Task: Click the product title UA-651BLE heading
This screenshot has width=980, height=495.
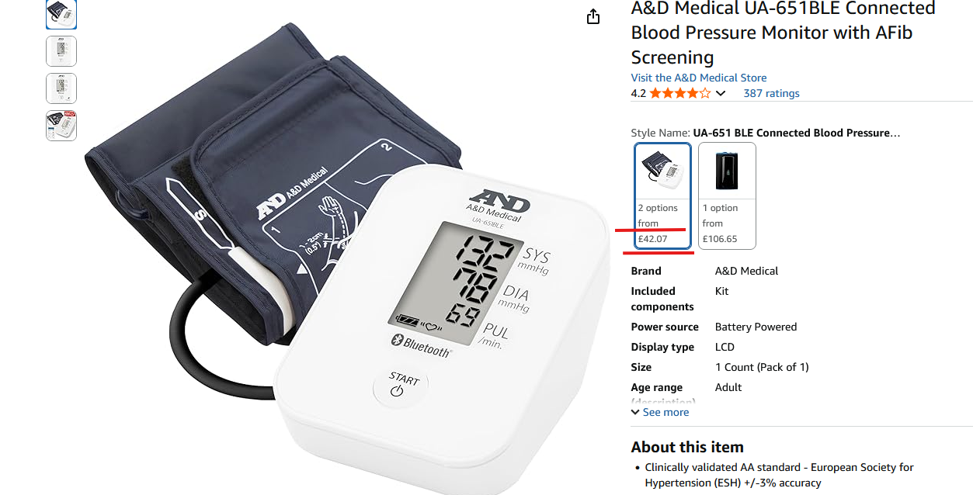Action: 784,33
